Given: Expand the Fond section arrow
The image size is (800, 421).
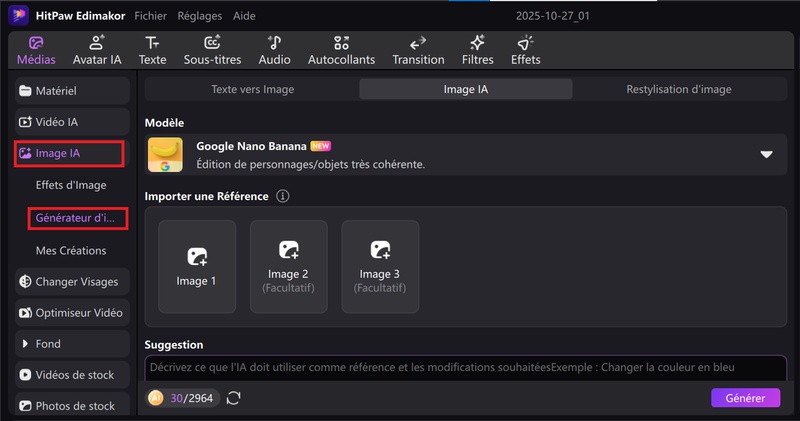Looking at the screenshot, I should (25, 344).
